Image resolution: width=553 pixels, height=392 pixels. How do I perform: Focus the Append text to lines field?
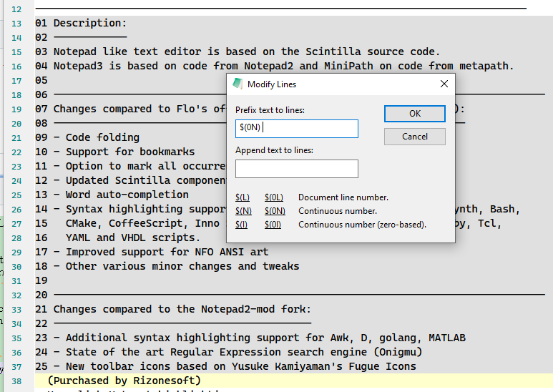coord(297,169)
